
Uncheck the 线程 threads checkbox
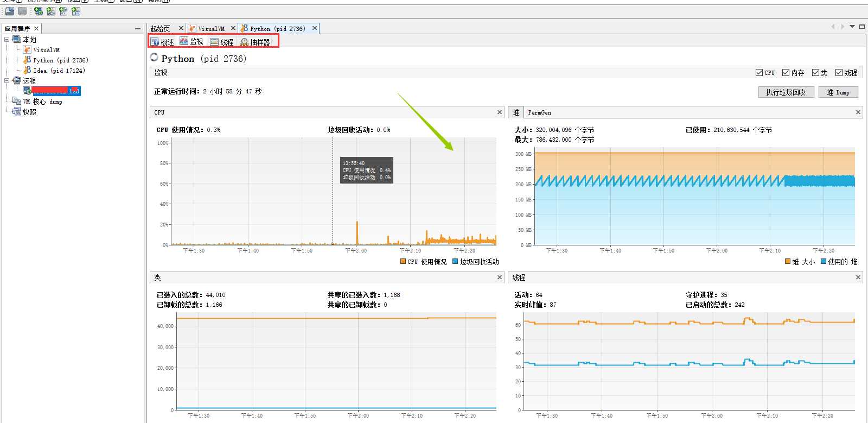tap(839, 72)
